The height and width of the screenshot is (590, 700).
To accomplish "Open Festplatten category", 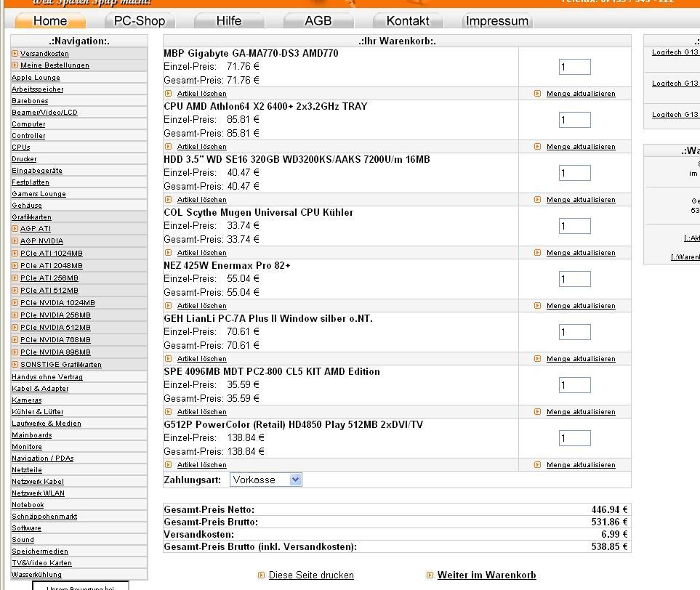I will (31, 182).
